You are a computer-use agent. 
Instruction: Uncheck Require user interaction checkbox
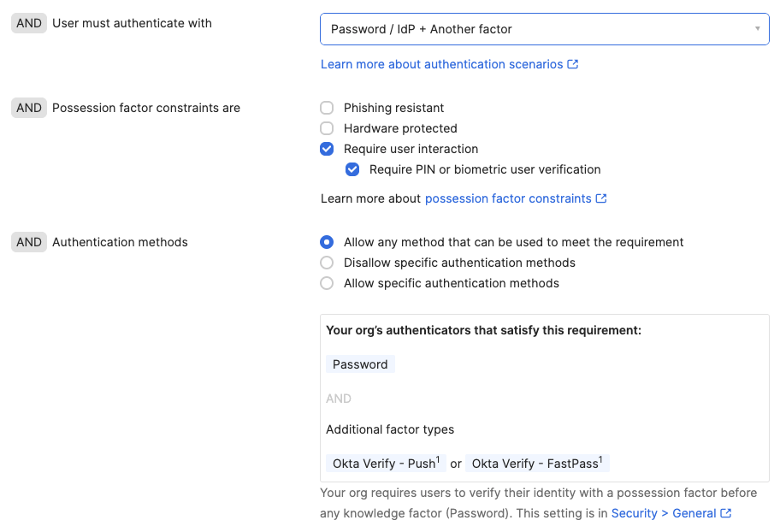[x=327, y=149]
